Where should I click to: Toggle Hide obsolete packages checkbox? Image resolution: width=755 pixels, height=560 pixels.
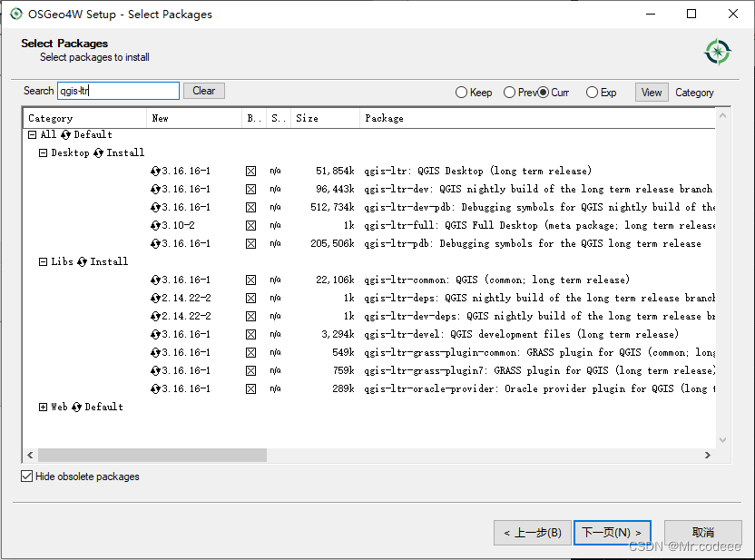[x=27, y=476]
